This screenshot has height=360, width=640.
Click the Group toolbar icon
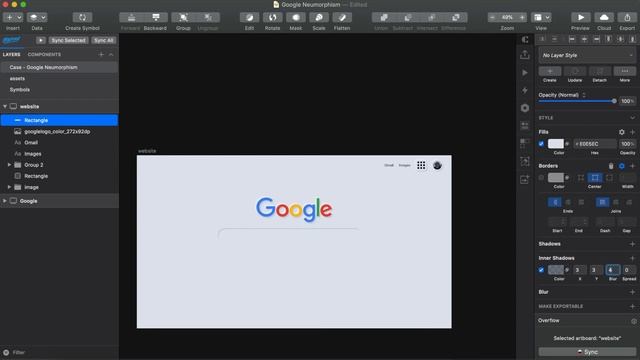[183, 17]
